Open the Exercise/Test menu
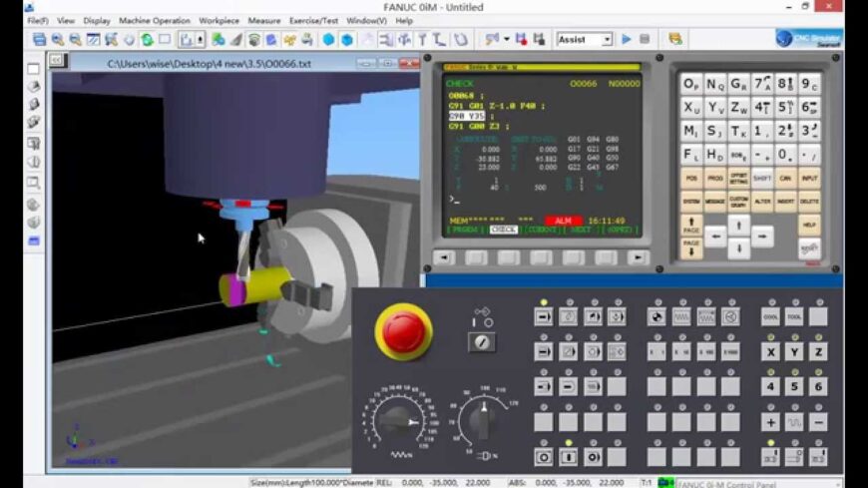The image size is (868, 488). [x=313, y=21]
